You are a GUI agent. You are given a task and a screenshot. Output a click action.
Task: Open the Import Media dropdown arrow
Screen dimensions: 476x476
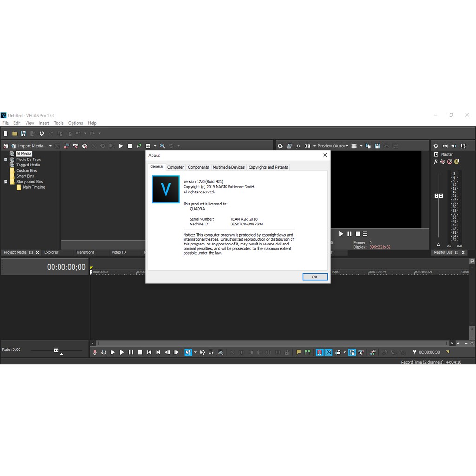point(50,146)
